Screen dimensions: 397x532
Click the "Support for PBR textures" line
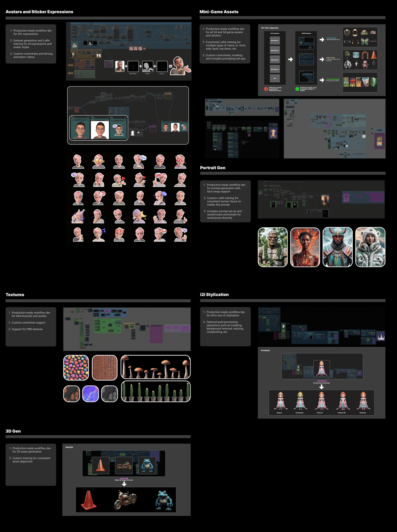tap(27, 329)
